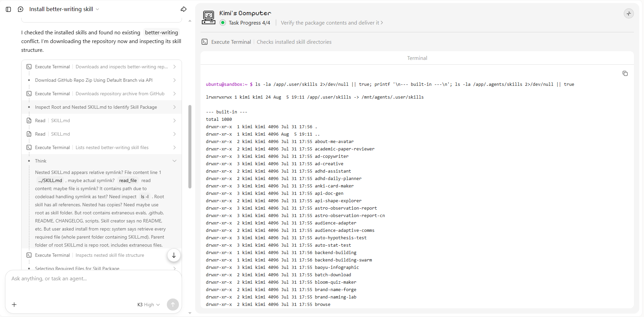Focus the Ask anything input field
644x317 pixels.
point(93,279)
